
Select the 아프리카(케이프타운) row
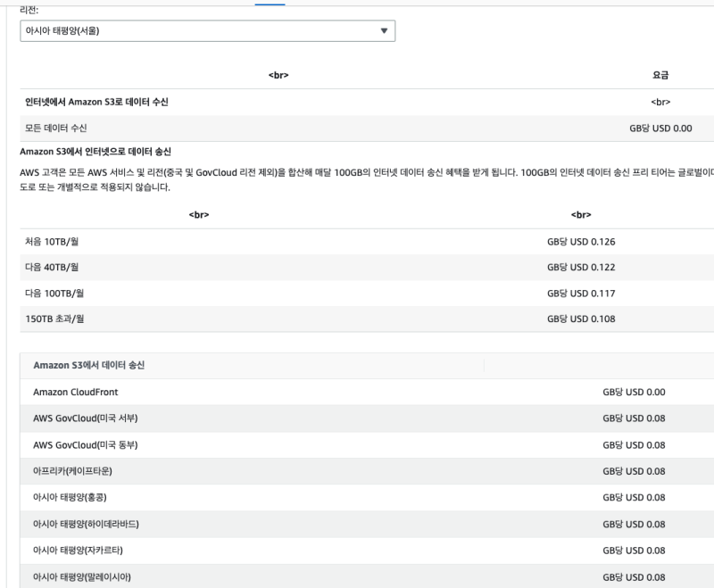point(367,471)
